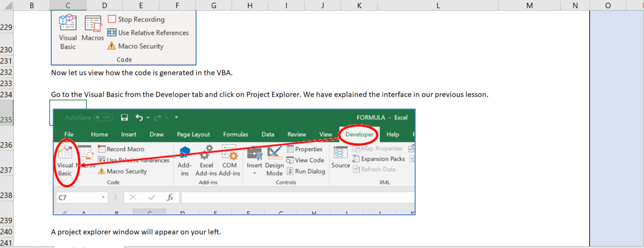The width and height of the screenshot is (644, 248).
Task: Select row 235 header
Action: pos(6,113)
